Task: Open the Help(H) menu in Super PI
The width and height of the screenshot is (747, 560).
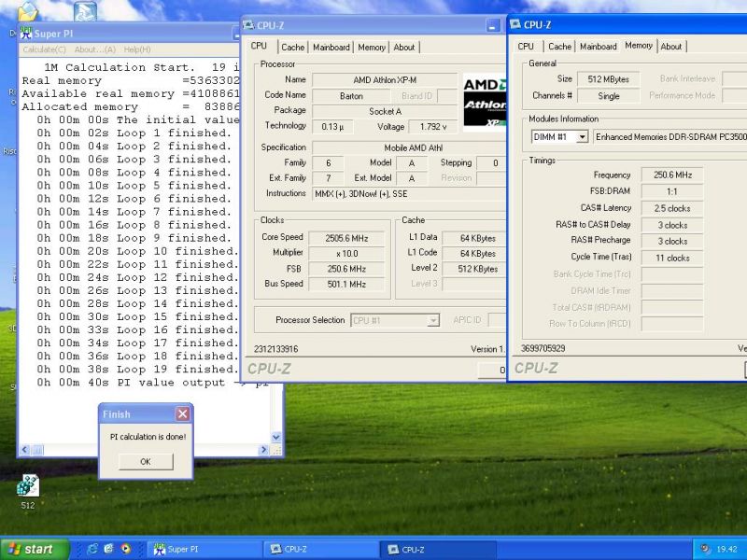Action: coord(137,49)
